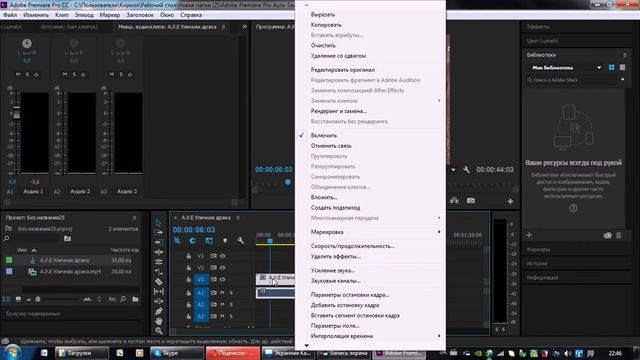Open Загрузки window from taskbar
Screen dimensions: 640x360
(82, 353)
